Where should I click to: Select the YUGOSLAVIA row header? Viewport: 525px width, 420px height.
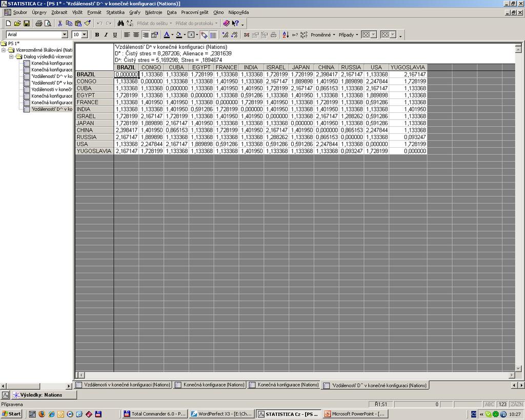[x=94, y=151]
